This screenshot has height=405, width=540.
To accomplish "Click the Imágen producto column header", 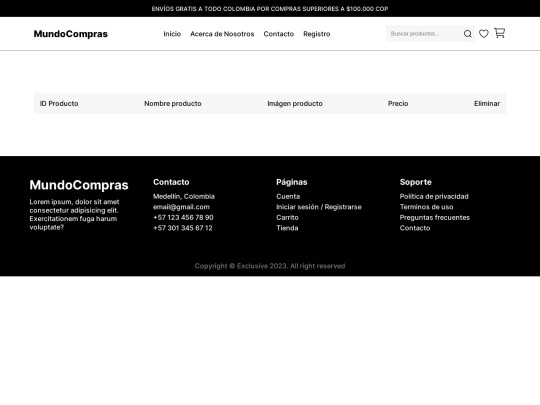I will 295,103.
